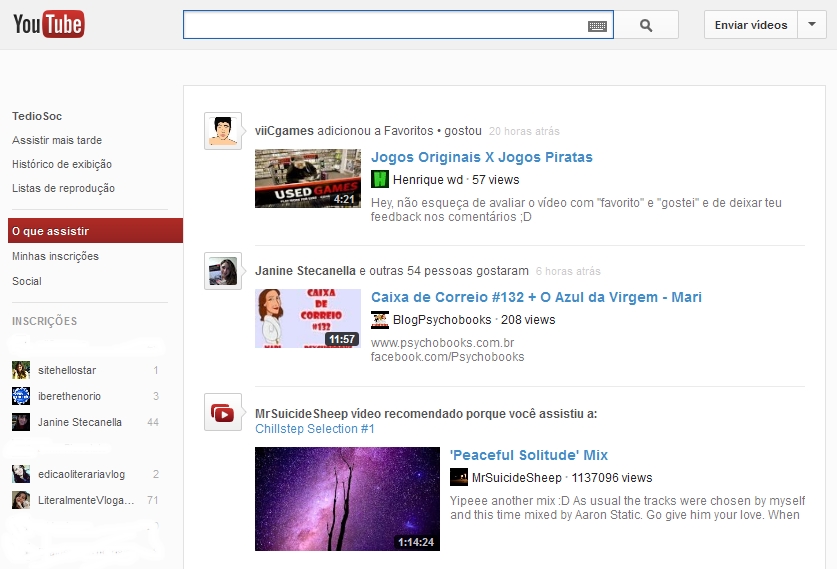Click Janine Stecanella avatar in sidebar
The image size is (837, 569).
pyautogui.click(x=21, y=422)
